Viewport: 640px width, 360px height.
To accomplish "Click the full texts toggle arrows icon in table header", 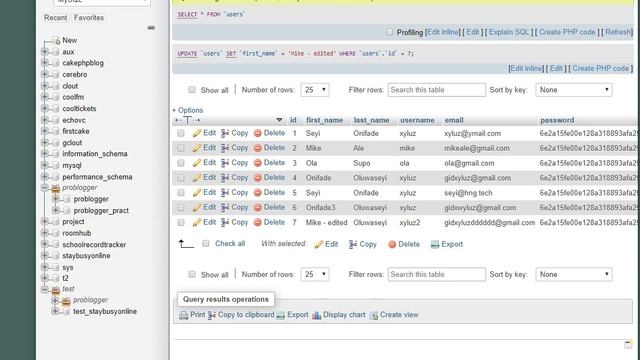I will 187,120.
